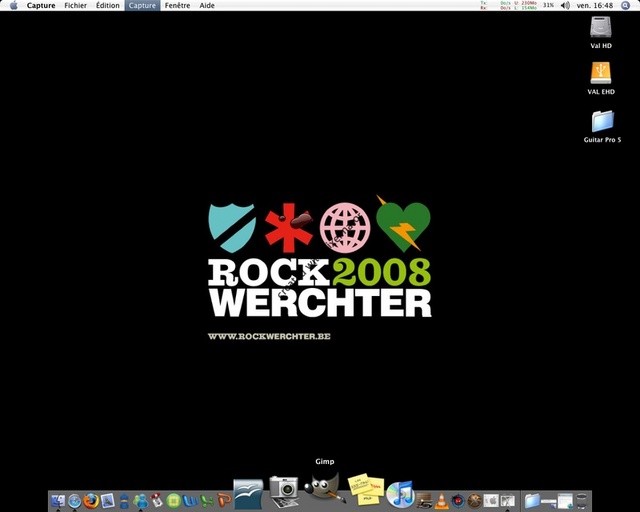Launch Safari from the Dock
This screenshot has height=512, width=640.
click(74, 501)
